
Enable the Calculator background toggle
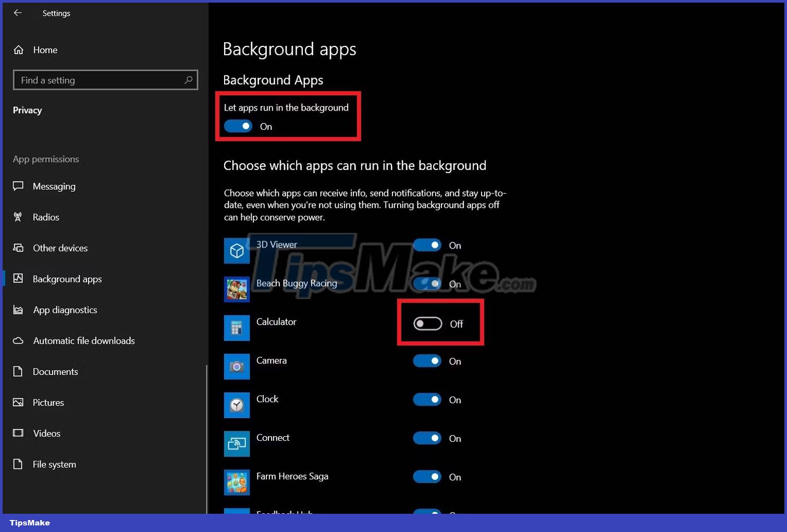coord(427,323)
